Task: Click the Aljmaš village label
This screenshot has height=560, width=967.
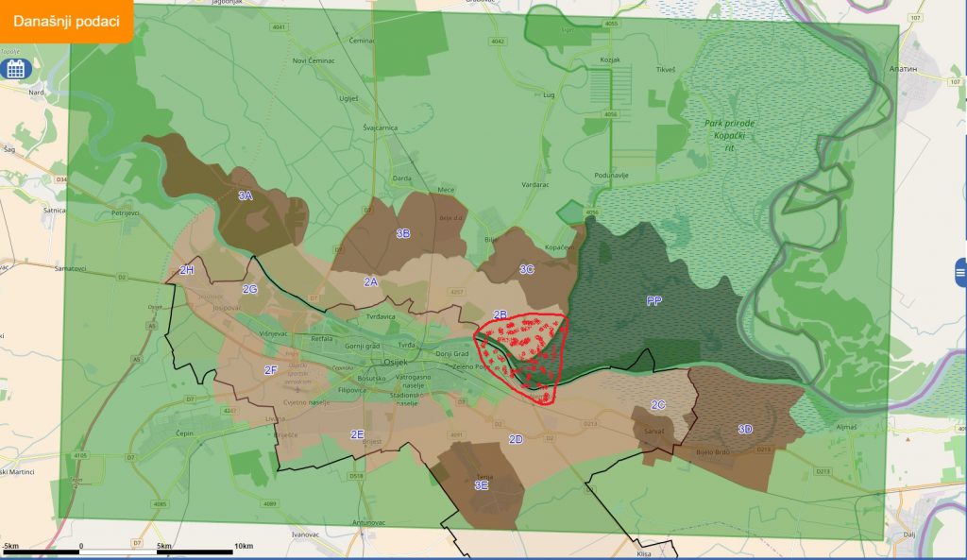Action: [x=847, y=428]
